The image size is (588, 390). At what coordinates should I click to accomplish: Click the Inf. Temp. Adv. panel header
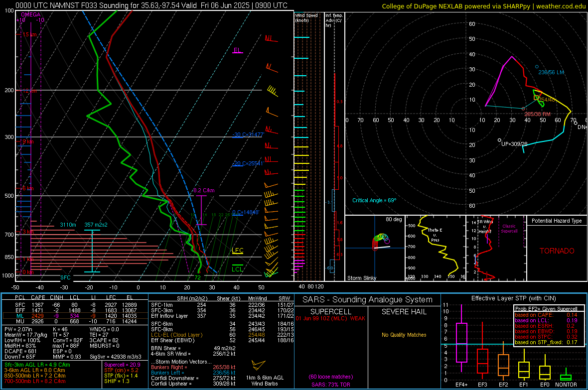(334, 20)
